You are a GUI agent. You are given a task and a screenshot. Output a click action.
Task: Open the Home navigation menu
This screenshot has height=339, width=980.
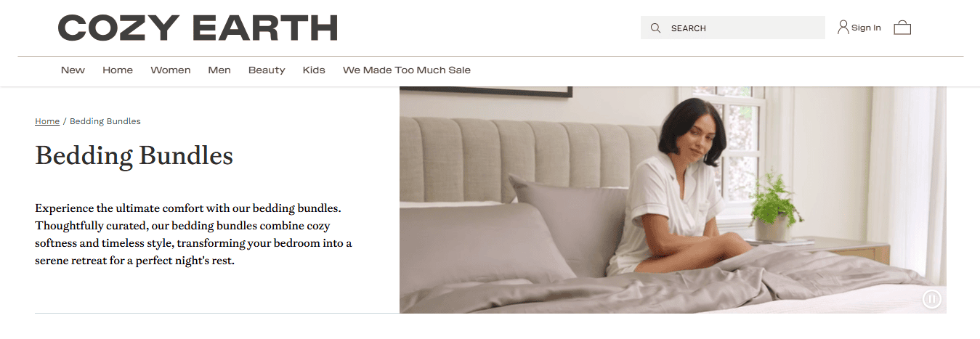point(118,70)
